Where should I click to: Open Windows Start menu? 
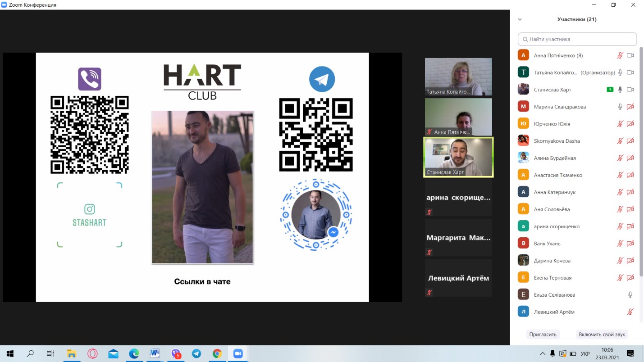point(9,353)
